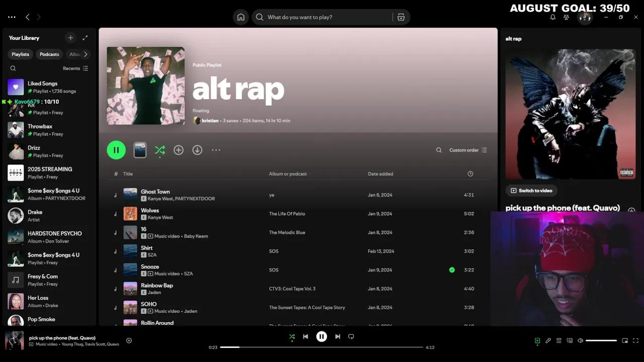644x362 pixels.
Task: Open Her Loss album
Action: pos(49,301)
